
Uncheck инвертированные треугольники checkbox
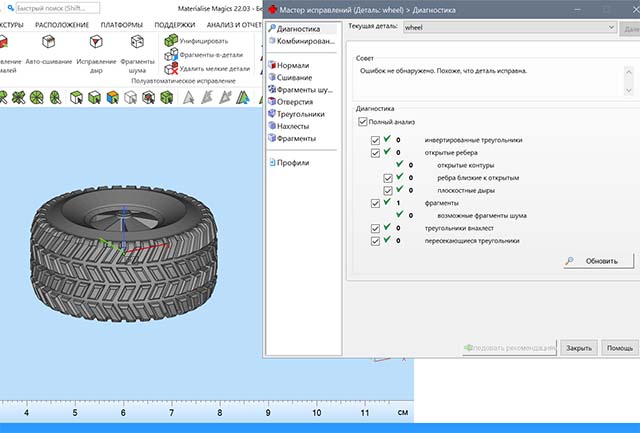375,141
